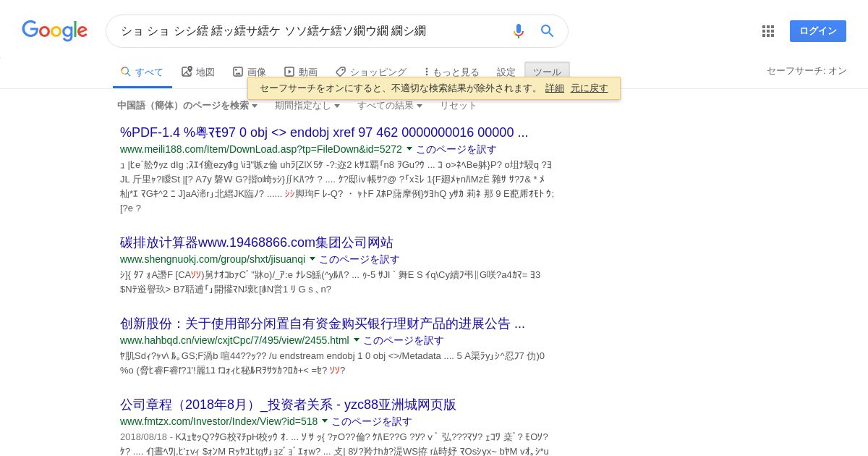Click 元に戻す in the SafeSearch notice
The height and width of the screenshot is (456, 868).
tap(590, 88)
